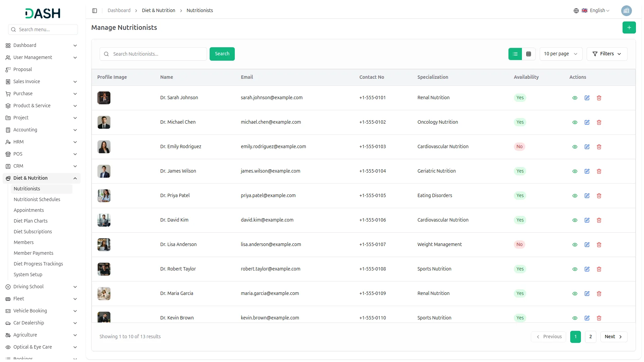The height and width of the screenshot is (362, 644).
Task: Open edit icon for Dr. Lisa Anderson
Action: tap(587, 245)
